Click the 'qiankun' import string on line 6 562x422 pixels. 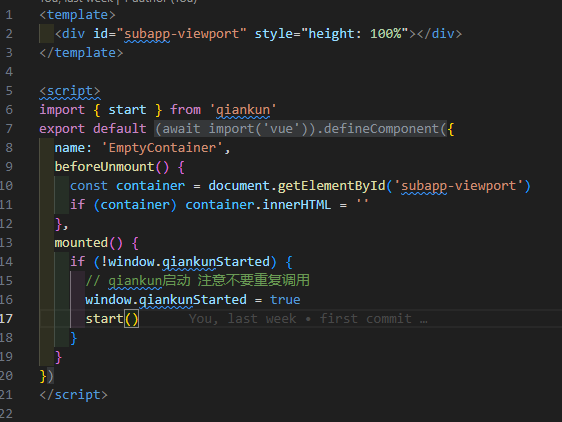[x=243, y=110]
